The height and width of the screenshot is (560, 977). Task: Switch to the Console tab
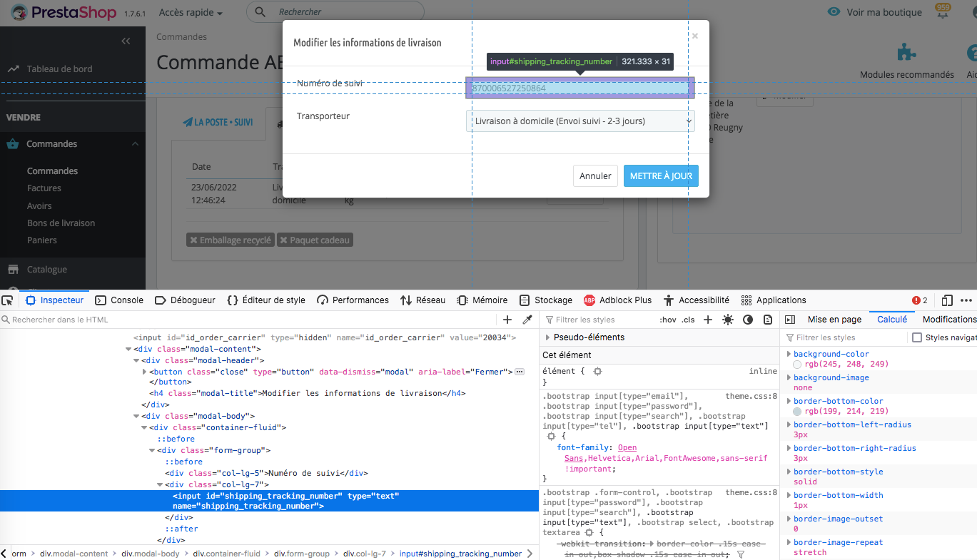point(119,300)
